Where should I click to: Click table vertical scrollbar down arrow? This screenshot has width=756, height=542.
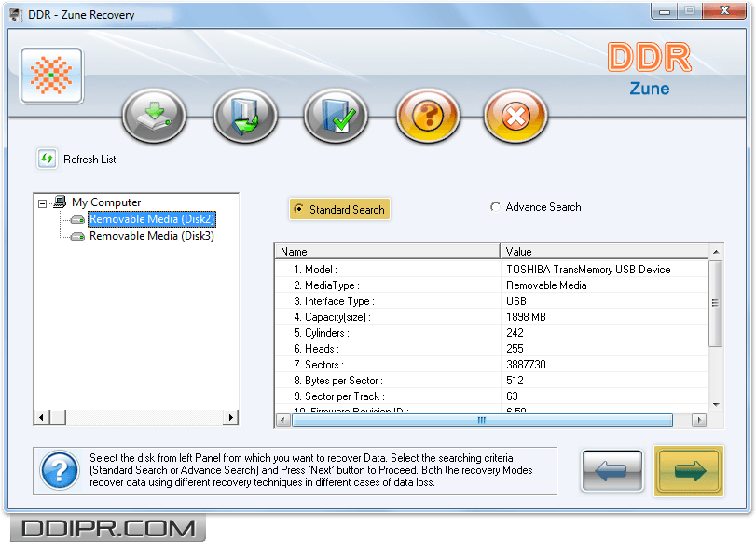pos(716,405)
